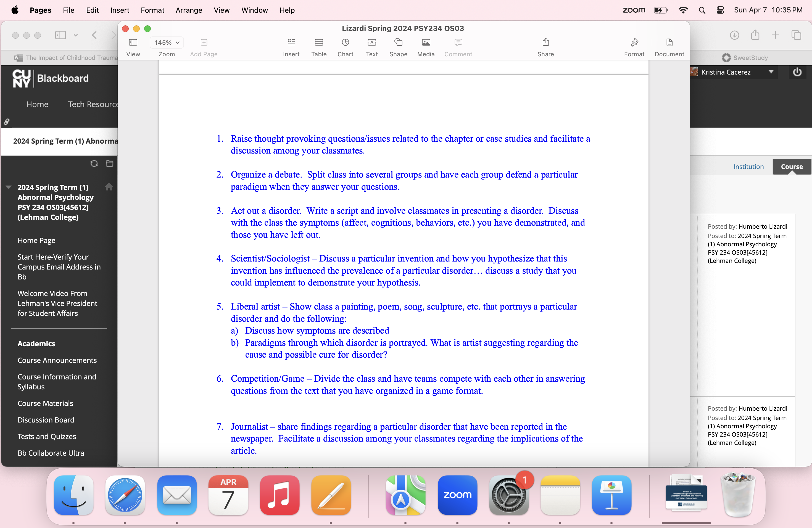Open the Help menu
Viewport: 812px width, 528px height.
[x=287, y=10]
